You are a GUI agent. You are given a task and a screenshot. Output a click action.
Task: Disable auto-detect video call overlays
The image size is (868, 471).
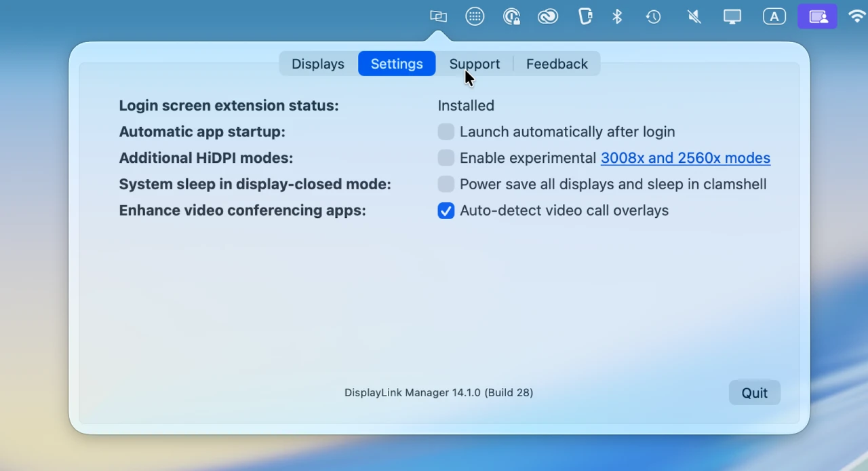coord(446,210)
